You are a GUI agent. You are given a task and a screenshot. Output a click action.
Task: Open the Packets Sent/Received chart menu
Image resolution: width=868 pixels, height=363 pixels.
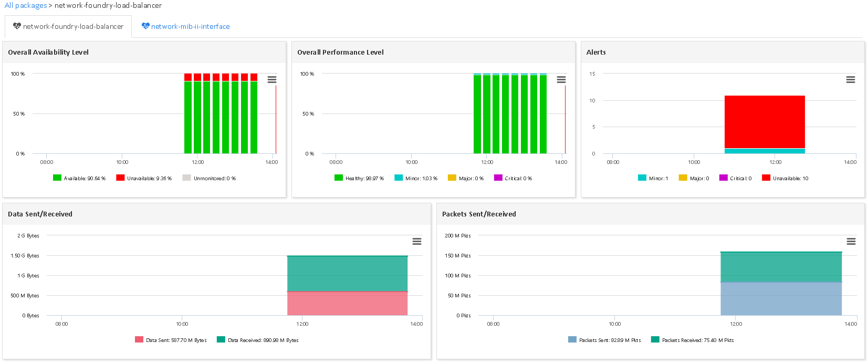pos(851,242)
